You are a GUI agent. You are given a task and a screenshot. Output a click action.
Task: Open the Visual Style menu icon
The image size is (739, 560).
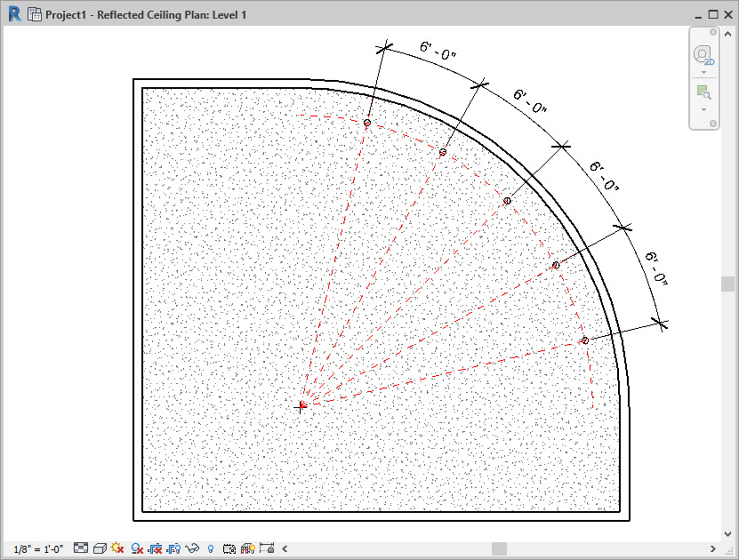pyautogui.click(x=100, y=548)
